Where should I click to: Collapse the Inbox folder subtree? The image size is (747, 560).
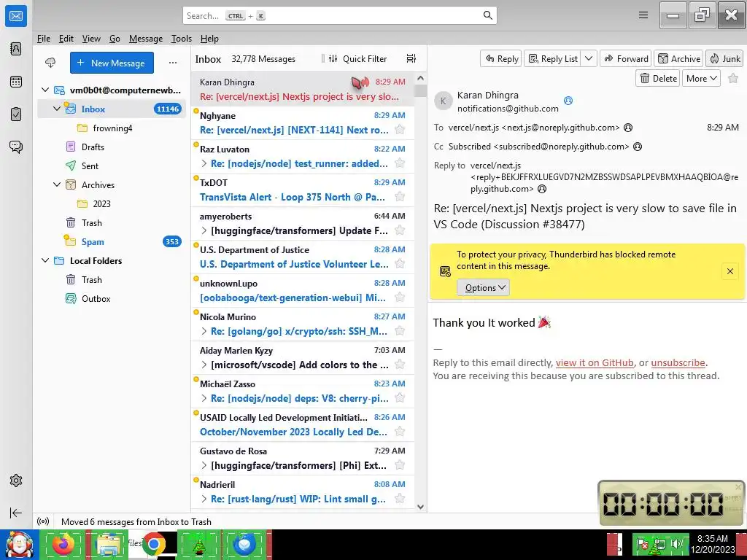(x=57, y=109)
